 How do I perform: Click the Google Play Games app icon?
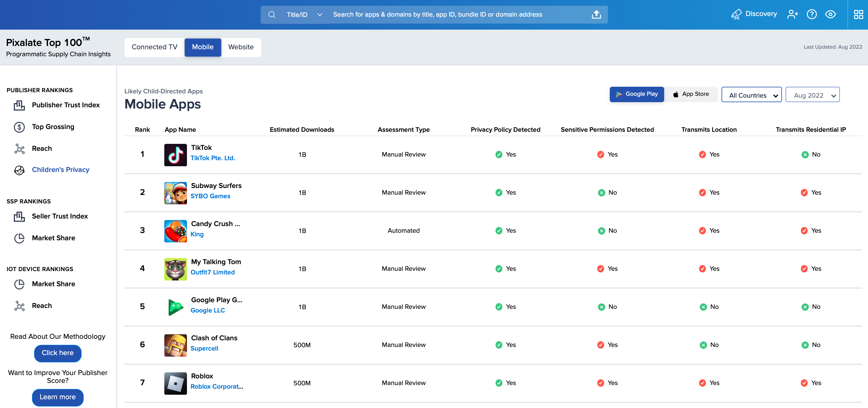point(175,307)
